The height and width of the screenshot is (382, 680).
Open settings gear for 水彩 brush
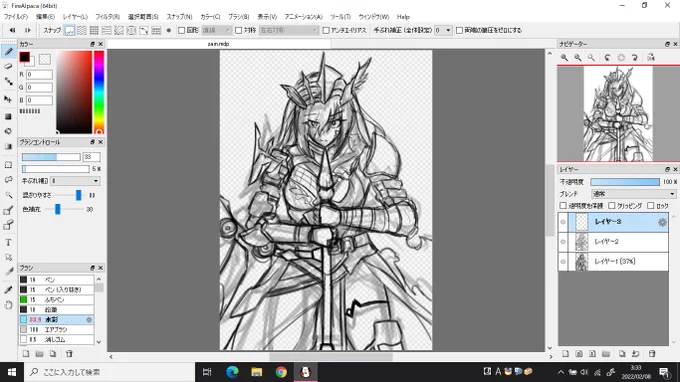click(x=89, y=320)
